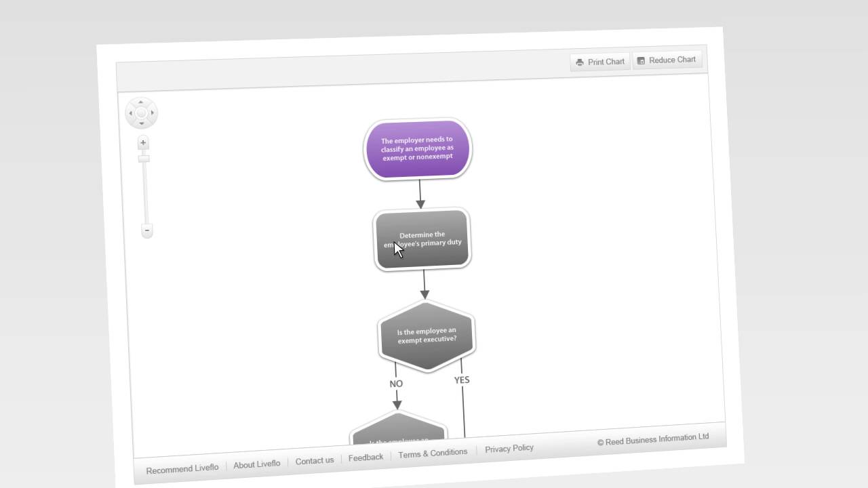Open the Terms & Conditions link
The width and height of the screenshot is (868, 488).
433,453
